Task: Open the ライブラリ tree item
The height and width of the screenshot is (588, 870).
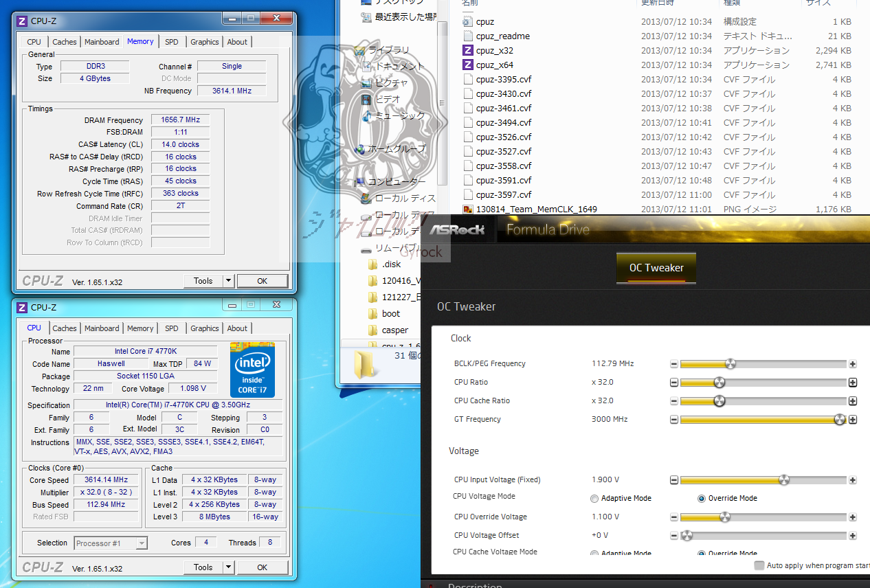Action: click(x=381, y=49)
